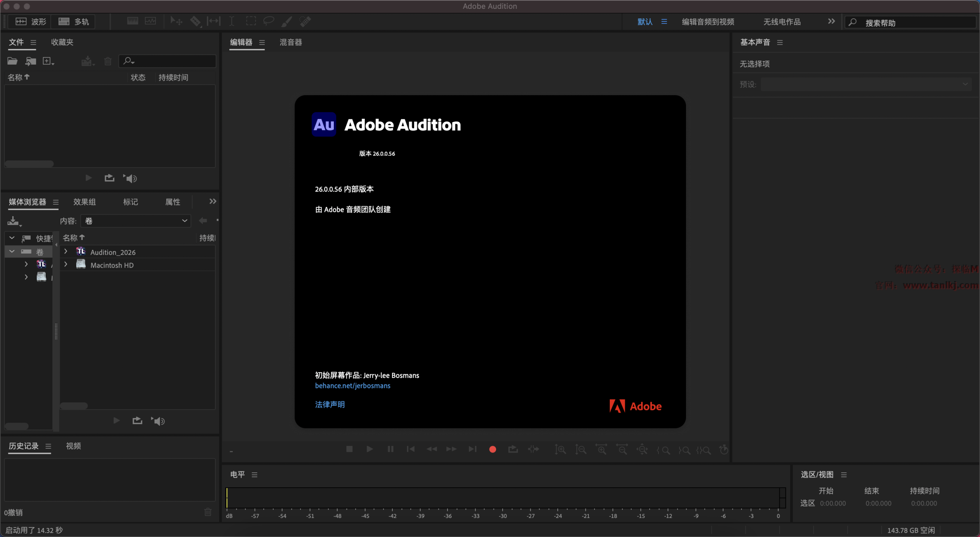
Task: Click the trash icon in the Files panel
Action: point(108,61)
